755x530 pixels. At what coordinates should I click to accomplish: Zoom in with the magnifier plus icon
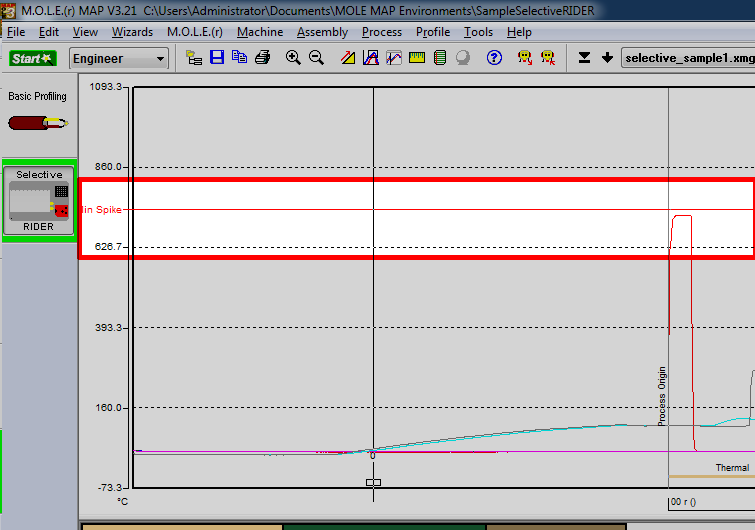pyautogui.click(x=293, y=58)
